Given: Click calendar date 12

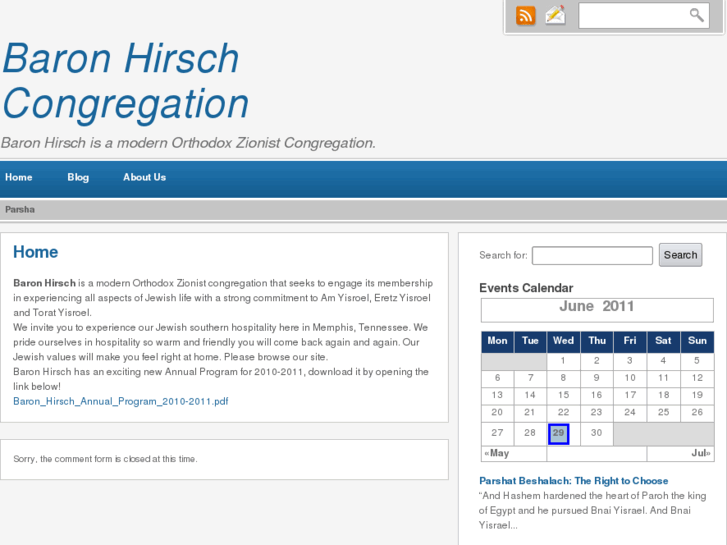Looking at the screenshot, I should [x=697, y=378].
